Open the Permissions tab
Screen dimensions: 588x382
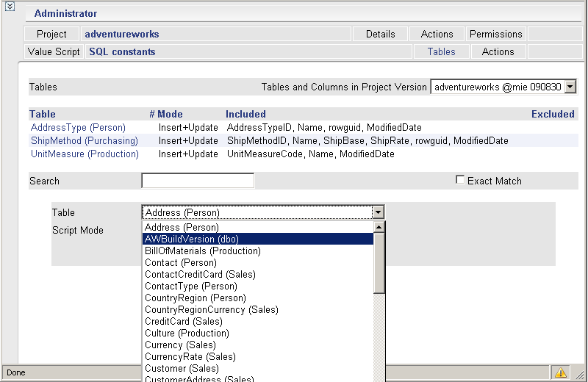(495, 34)
